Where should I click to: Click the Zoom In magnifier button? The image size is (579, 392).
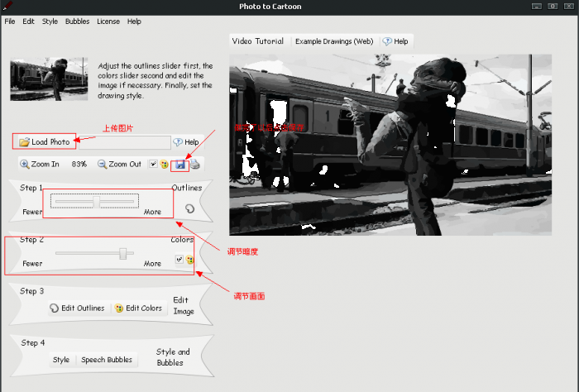(x=40, y=165)
